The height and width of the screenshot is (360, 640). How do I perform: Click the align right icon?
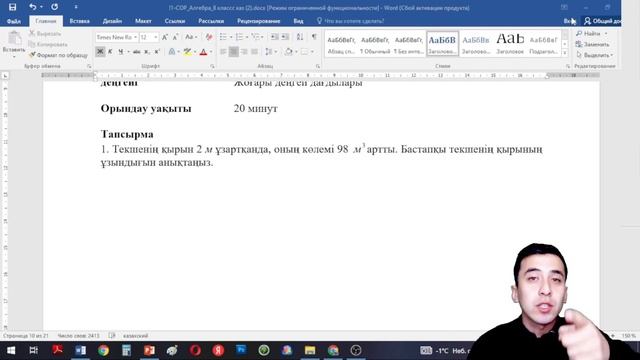tap(244, 51)
